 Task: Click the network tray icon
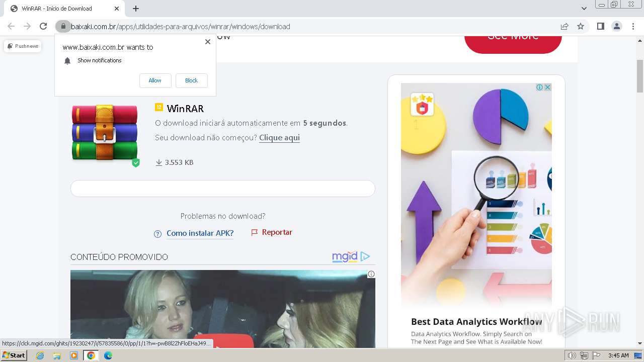point(584,355)
